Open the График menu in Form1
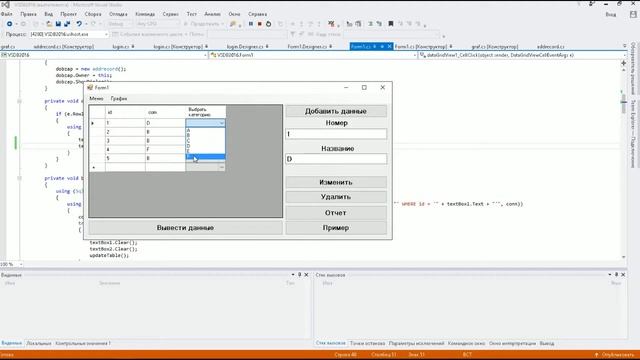Image resolution: width=640 pixels, height=360 pixels. coord(119,98)
